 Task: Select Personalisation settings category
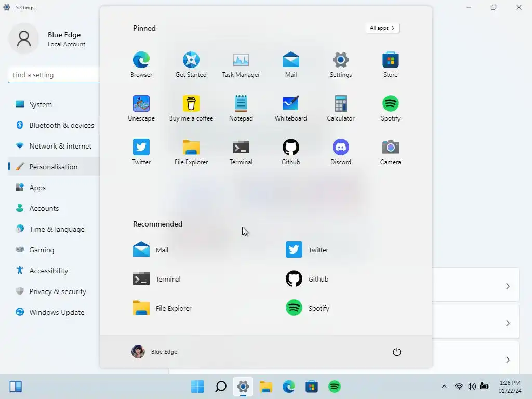(54, 167)
